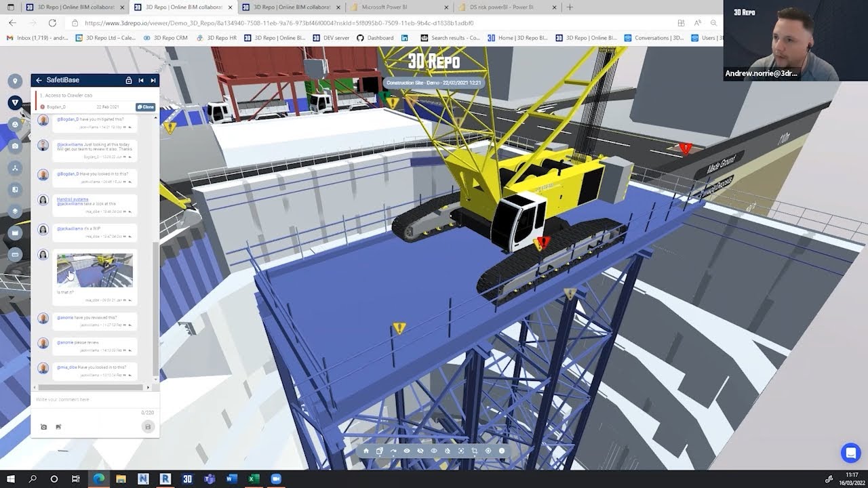Jump to previous risk in SafetiBase

click(x=141, y=80)
